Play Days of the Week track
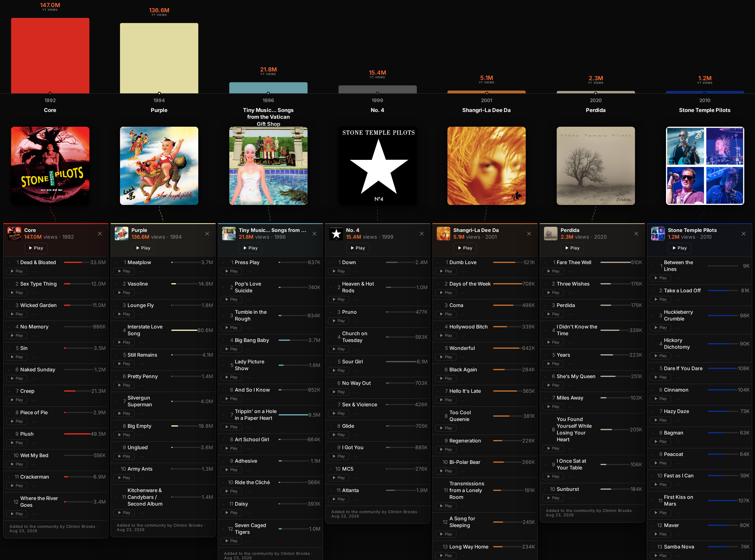 446,293
